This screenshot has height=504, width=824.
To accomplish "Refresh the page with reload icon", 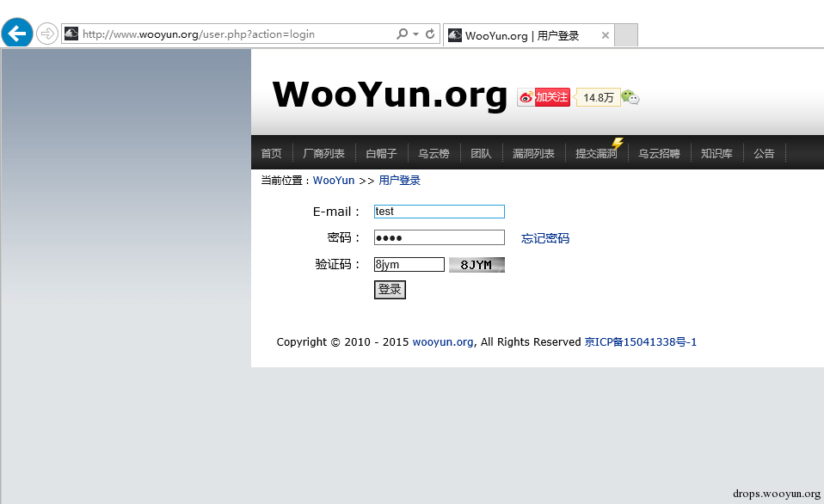I will (430, 34).
